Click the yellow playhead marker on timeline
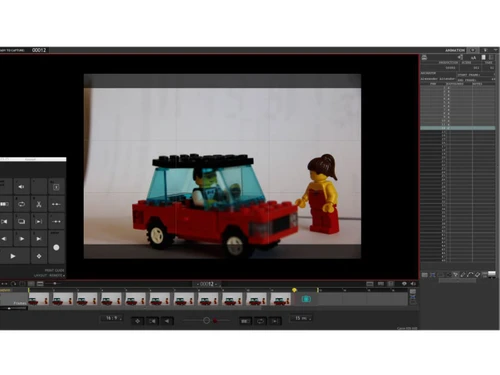 click(294, 290)
